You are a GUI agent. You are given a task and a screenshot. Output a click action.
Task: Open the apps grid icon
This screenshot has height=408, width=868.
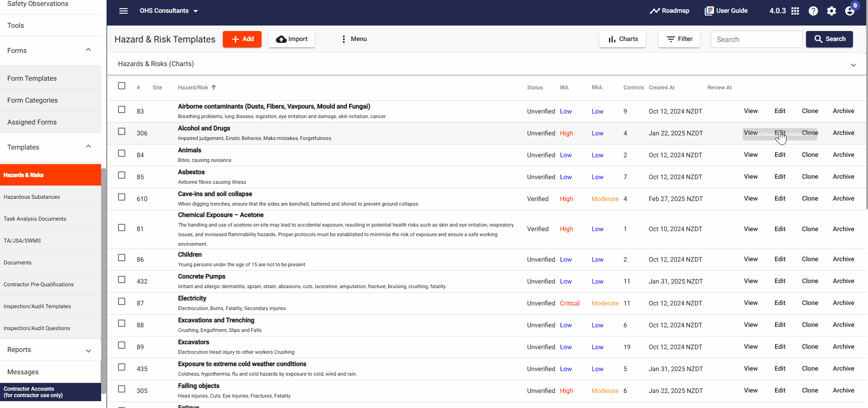pos(795,11)
